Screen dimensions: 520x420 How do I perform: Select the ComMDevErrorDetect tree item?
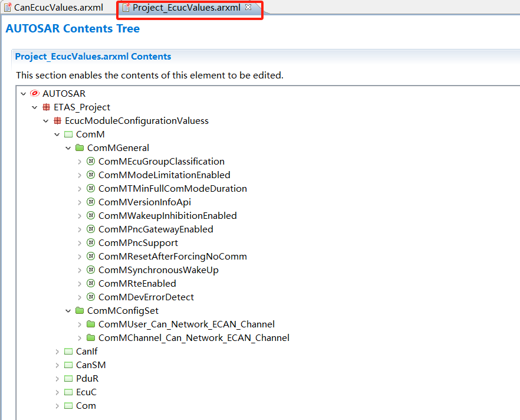146,297
